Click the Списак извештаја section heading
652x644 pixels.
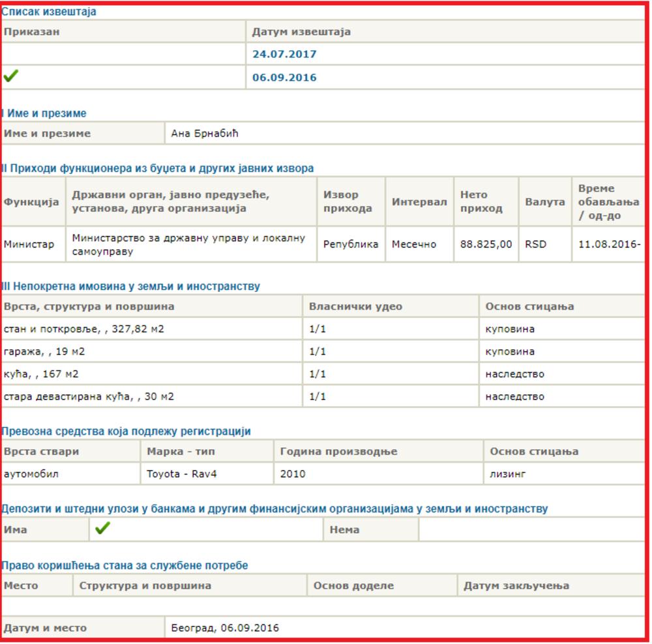tap(50, 11)
